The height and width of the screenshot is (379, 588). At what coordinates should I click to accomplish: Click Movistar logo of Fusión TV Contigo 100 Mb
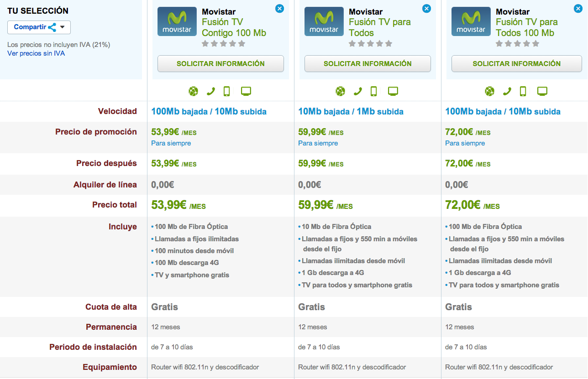tap(177, 21)
